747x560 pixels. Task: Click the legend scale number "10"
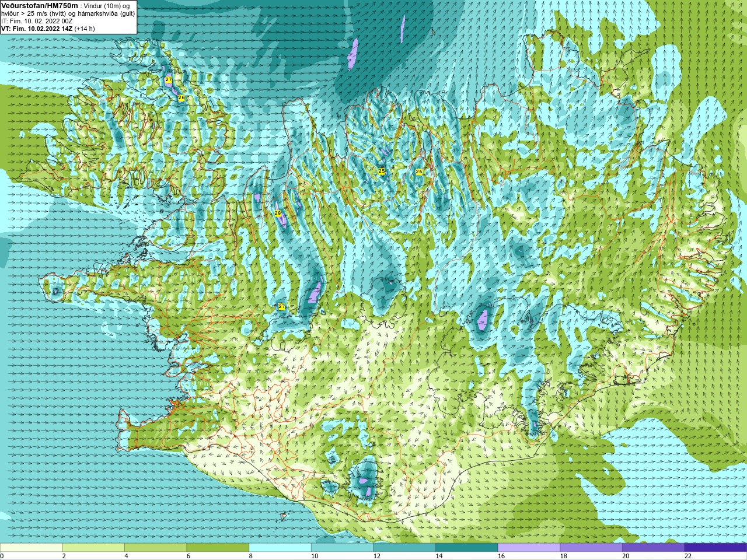point(315,556)
